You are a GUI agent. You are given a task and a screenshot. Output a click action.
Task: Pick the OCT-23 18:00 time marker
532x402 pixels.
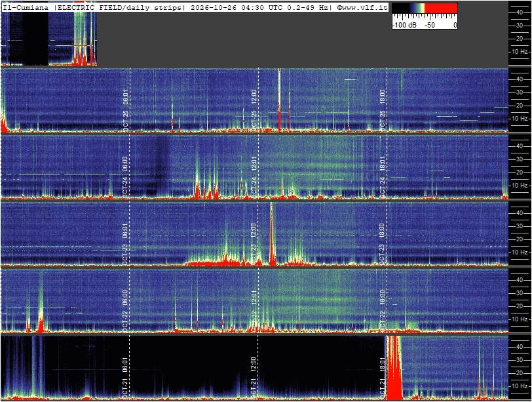pyautogui.click(x=383, y=244)
